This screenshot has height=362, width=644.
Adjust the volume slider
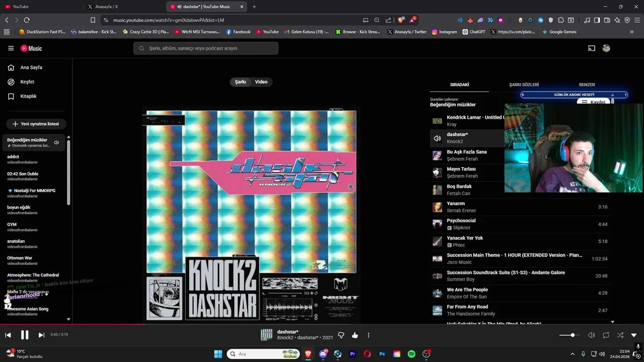[570, 335]
